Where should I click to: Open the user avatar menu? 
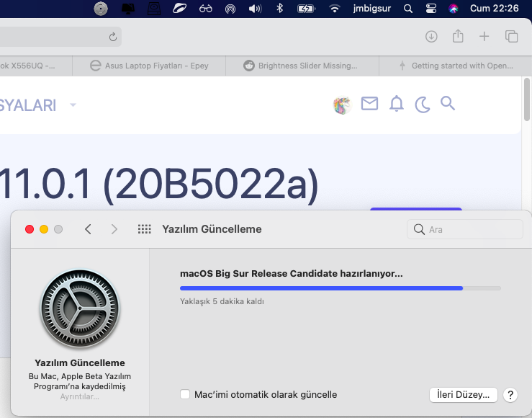click(x=341, y=105)
